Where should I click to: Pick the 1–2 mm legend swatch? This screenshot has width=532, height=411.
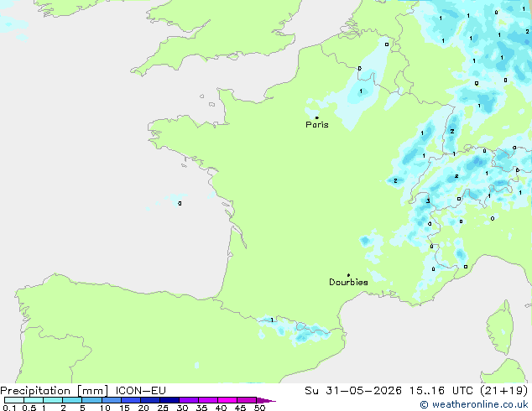[53, 400]
